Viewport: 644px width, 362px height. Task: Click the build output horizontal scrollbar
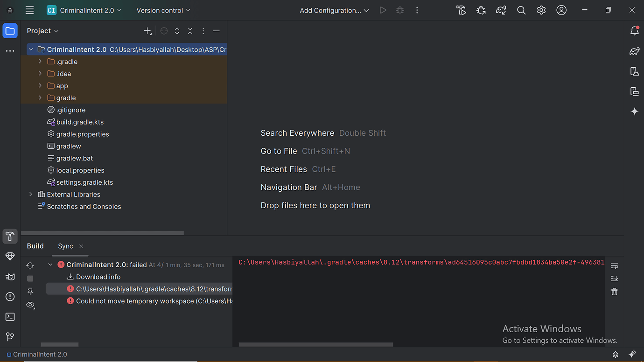coord(315,345)
